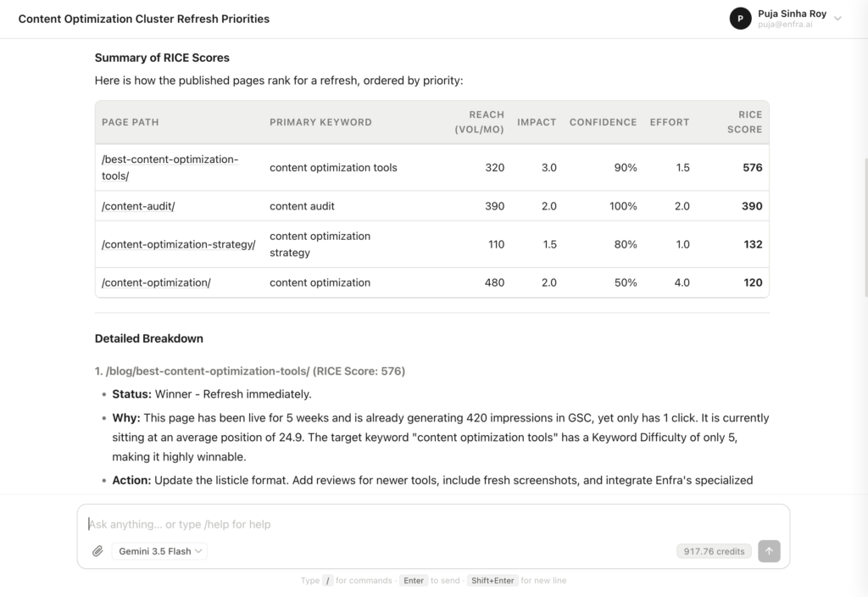Open the /content-optimization-strategy/ page path link
The height and width of the screenshot is (597, 868).
(x=178, y=244)
